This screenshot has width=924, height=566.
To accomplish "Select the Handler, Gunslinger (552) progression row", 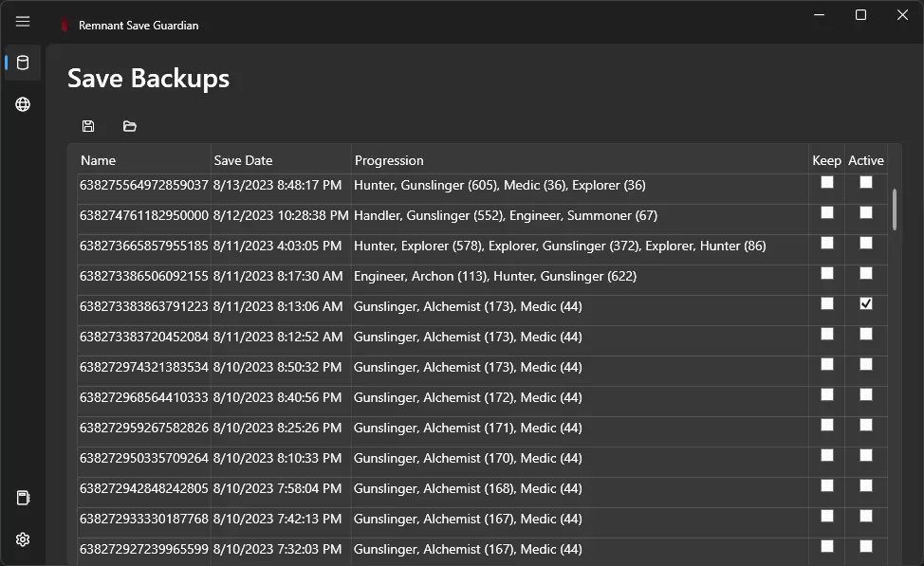I will tap(505, 215).
